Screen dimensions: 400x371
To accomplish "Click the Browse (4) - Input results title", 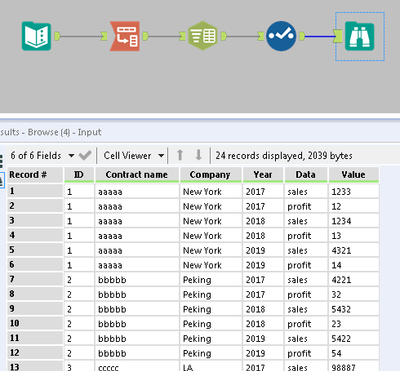I will (64, 132).
